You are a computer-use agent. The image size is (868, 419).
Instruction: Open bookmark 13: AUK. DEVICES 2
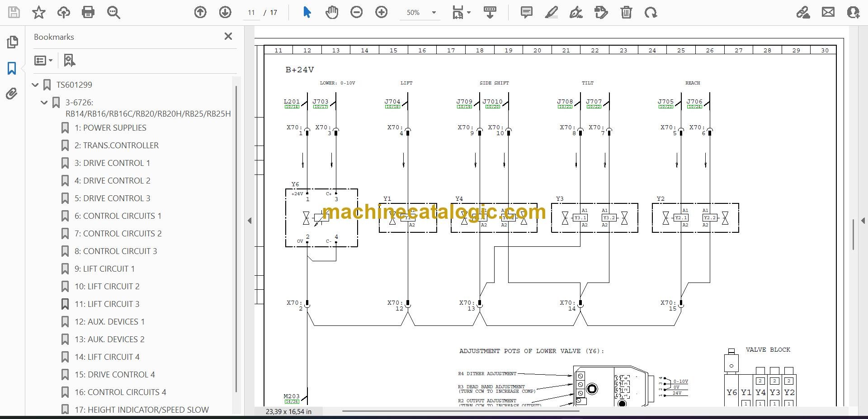[109, 339]
